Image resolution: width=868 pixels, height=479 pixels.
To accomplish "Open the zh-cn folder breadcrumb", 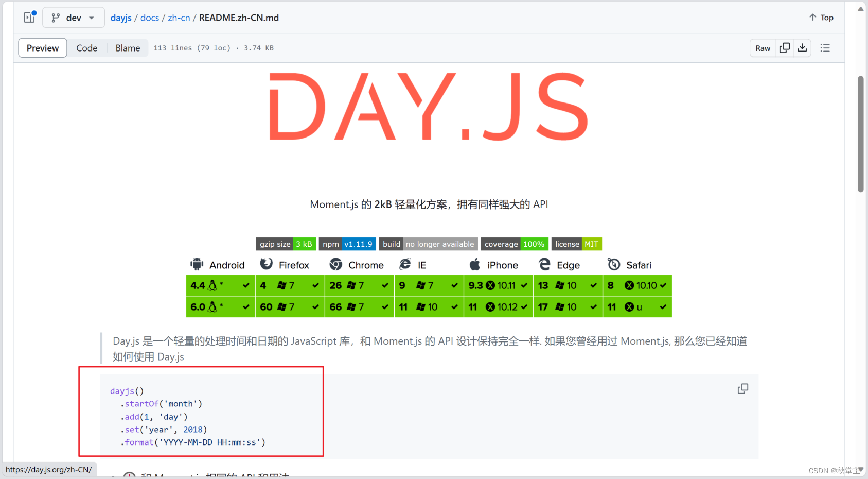I will [179, 18].
